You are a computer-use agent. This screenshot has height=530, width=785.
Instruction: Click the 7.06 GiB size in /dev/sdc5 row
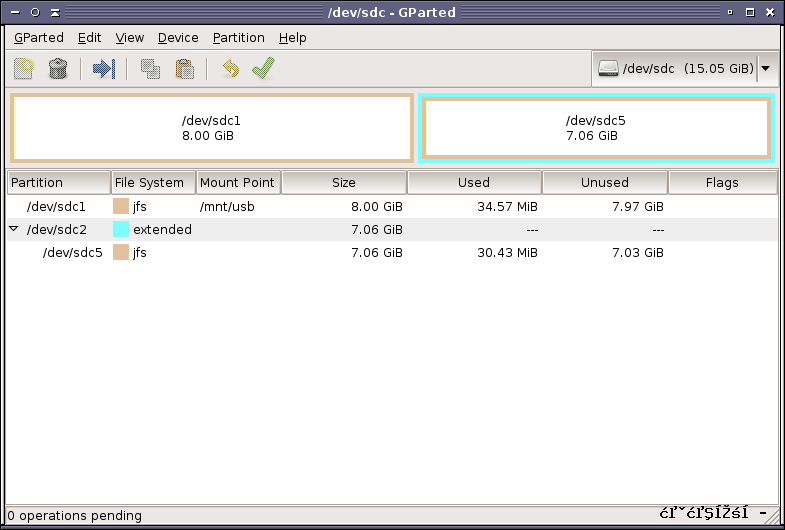(376, 252)
